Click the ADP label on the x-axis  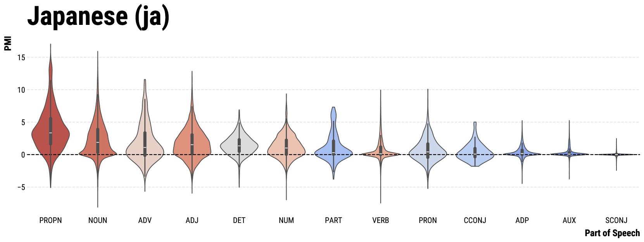(x=522, y=221)
